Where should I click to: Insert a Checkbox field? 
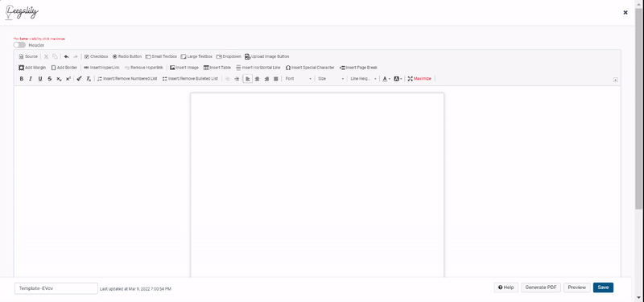pos(96,56)
